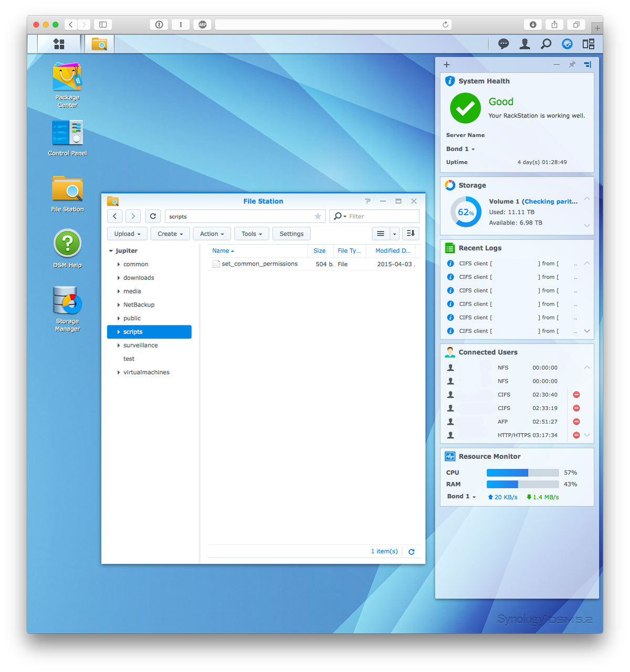The width and height of the screenshot is (630, 672).
Task: Sort by Name column header
Action: 257,251
